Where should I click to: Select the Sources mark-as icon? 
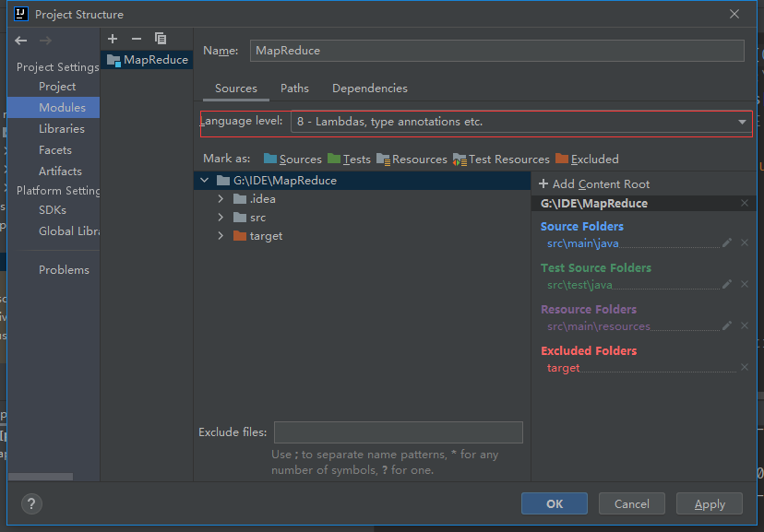pos(269,159)
